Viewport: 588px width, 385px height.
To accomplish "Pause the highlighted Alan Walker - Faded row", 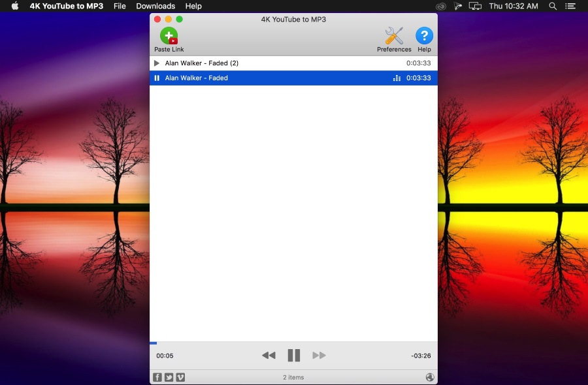I will click(x=157, y=78).
